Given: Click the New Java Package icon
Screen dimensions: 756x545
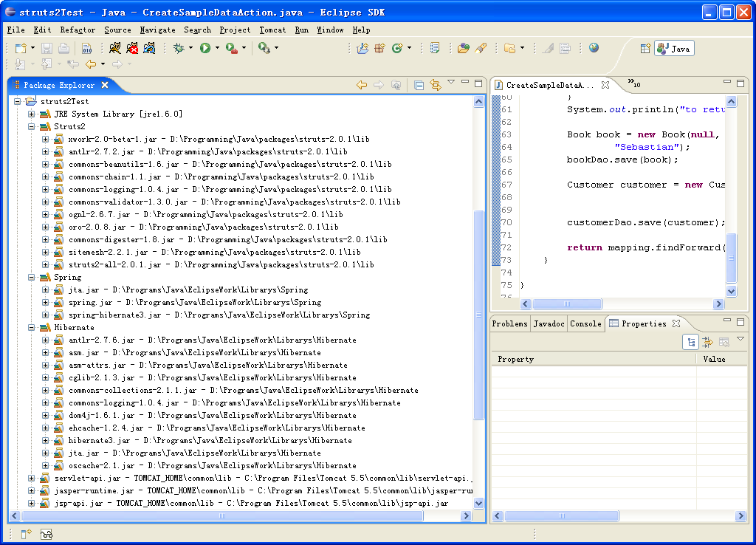Looking at the screenshot, I should tap(380, 48).
